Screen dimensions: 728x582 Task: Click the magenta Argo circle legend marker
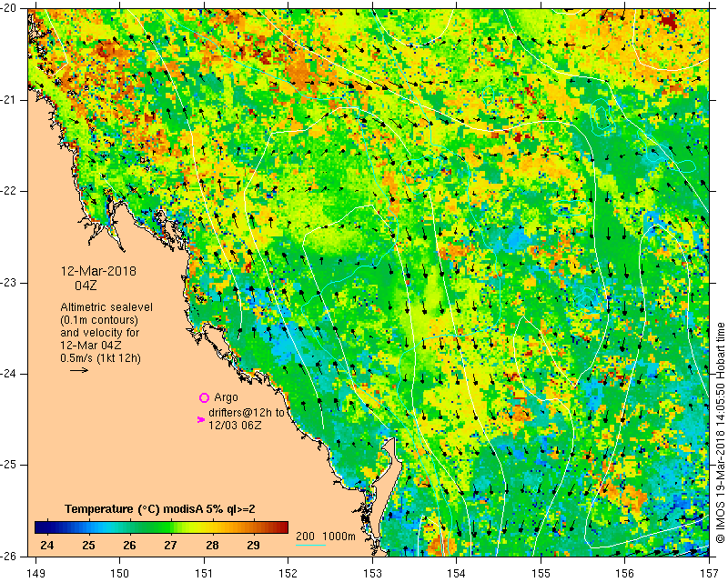204,397
